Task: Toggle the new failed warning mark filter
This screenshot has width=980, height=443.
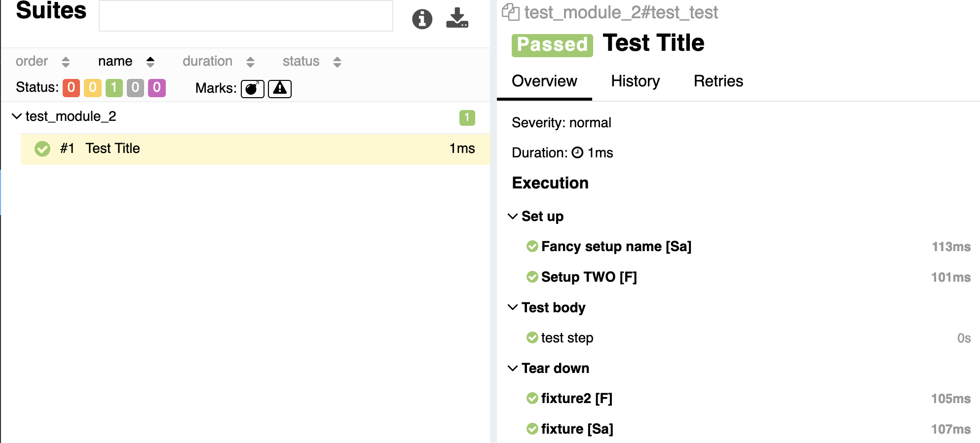Action: (x=280, y=89)
